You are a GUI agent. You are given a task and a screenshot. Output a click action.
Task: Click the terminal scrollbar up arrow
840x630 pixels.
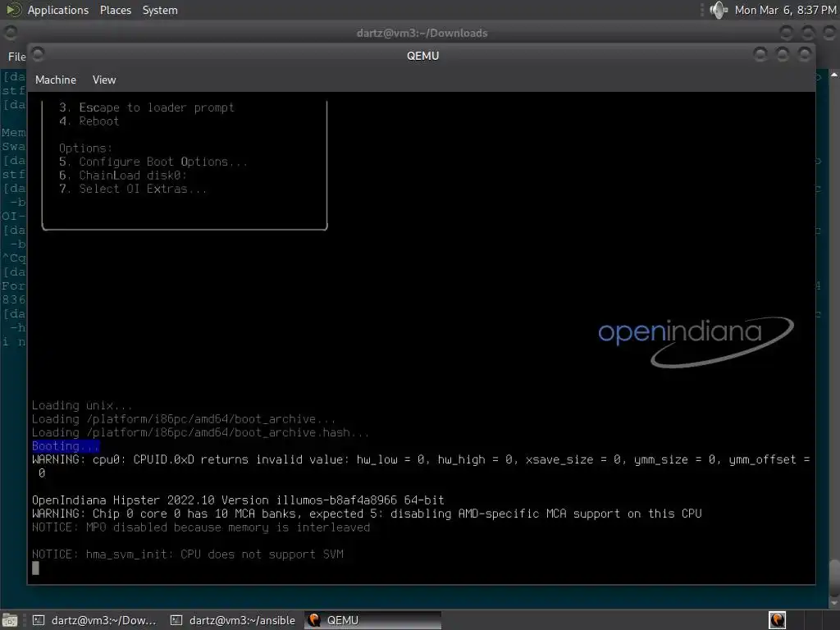click(834, 75)
